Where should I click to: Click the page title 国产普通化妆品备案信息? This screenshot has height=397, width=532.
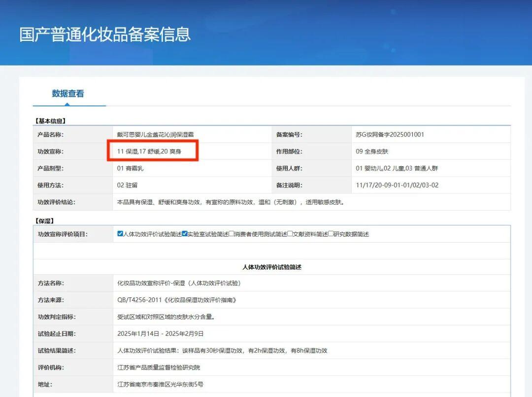[x=105, y=35]
